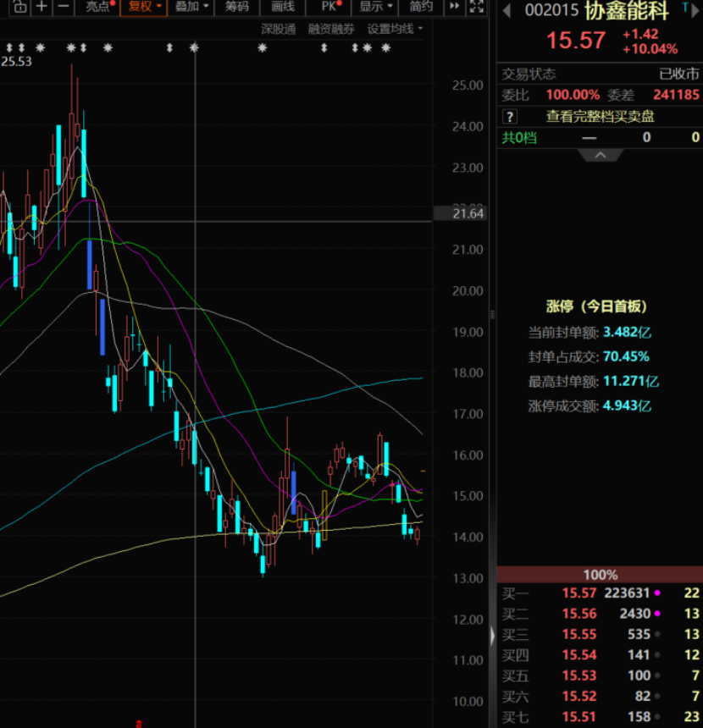Click the double-arrow more tools icon
This screenshot has height=728, width=703.
point(455,7)
